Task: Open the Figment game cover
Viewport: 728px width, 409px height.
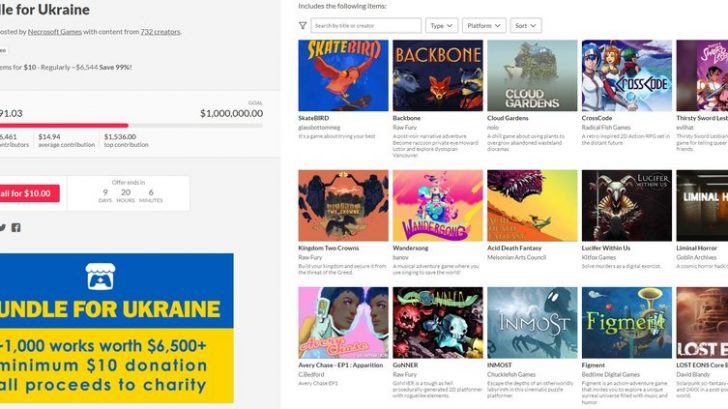Action: [627, 322]
